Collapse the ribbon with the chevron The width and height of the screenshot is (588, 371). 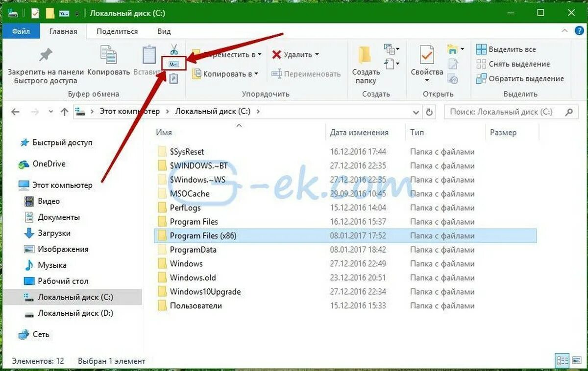564,31
